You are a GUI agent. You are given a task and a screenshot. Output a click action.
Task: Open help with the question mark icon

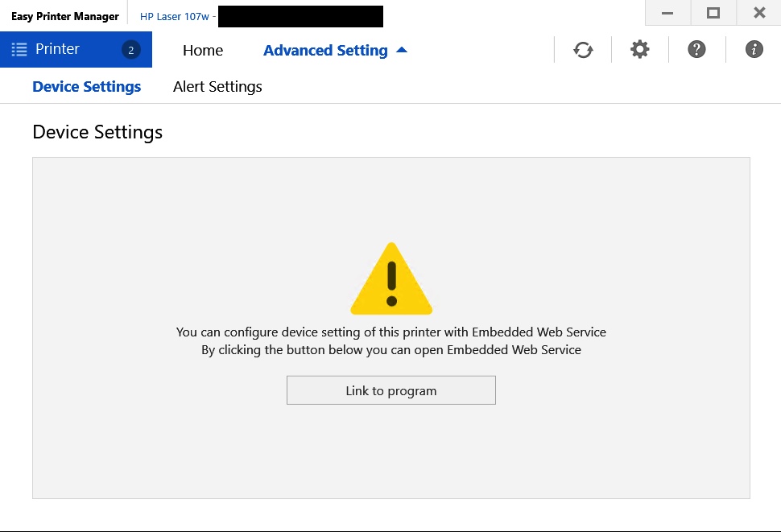click(x=696, y=50)
